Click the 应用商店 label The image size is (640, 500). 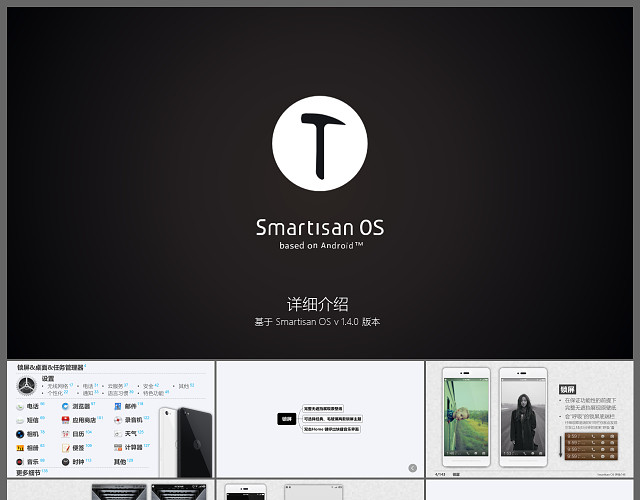(x=84, y=420)
